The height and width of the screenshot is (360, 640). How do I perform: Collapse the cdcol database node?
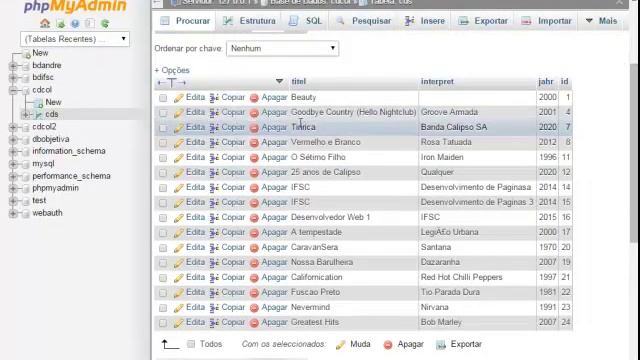(x=13, y=90)
